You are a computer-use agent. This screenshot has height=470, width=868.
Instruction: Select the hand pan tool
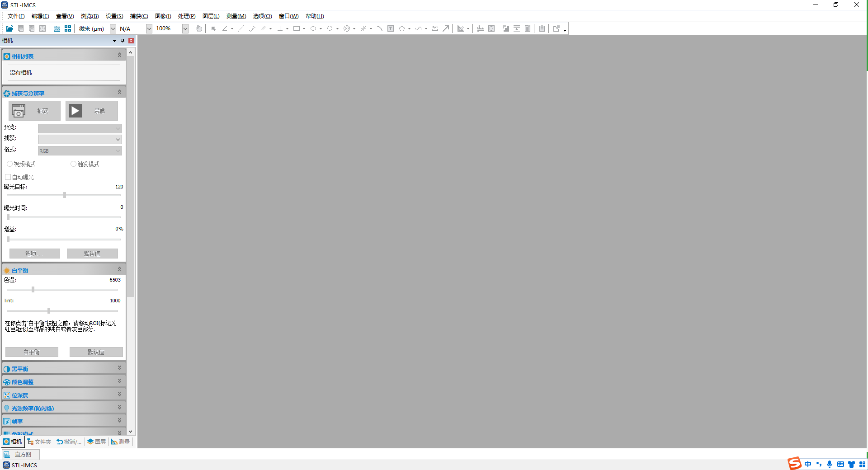[x=199, y=28]
